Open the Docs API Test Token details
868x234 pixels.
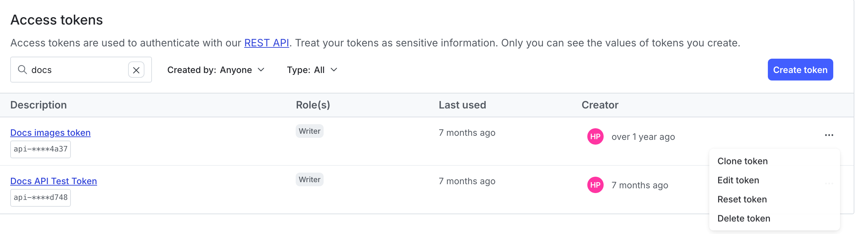pyautogui.click(x=53, y=181)
